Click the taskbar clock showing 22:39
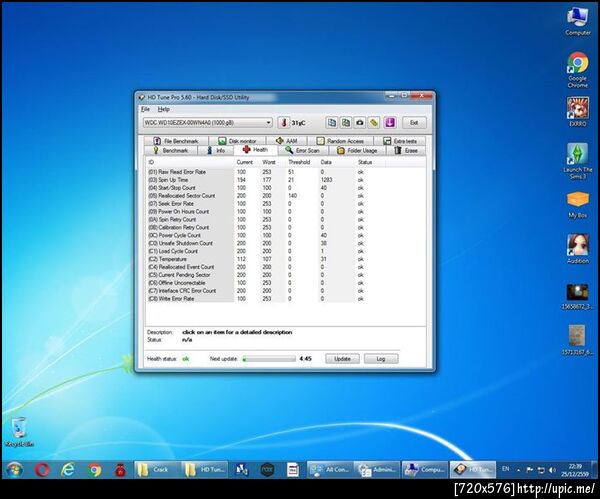The height and width of the screenshot is (499, 600). coord(575,470)
